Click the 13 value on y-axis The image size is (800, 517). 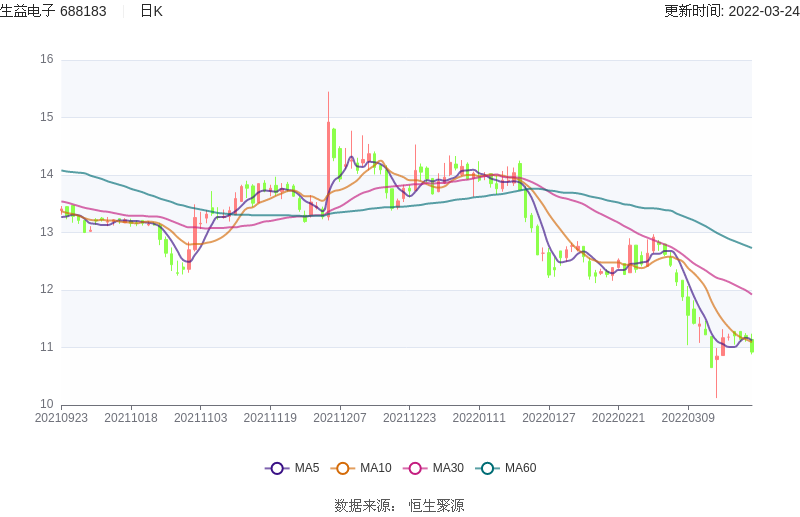pos(47,232)
